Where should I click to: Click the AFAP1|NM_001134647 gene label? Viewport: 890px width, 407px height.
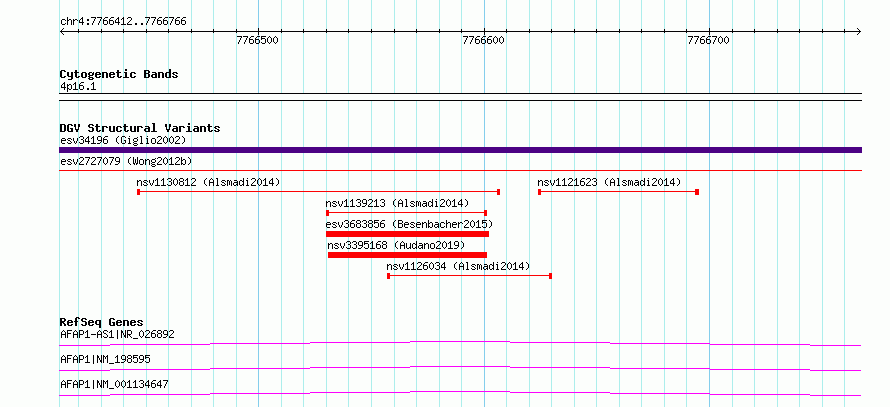point(114,385)
